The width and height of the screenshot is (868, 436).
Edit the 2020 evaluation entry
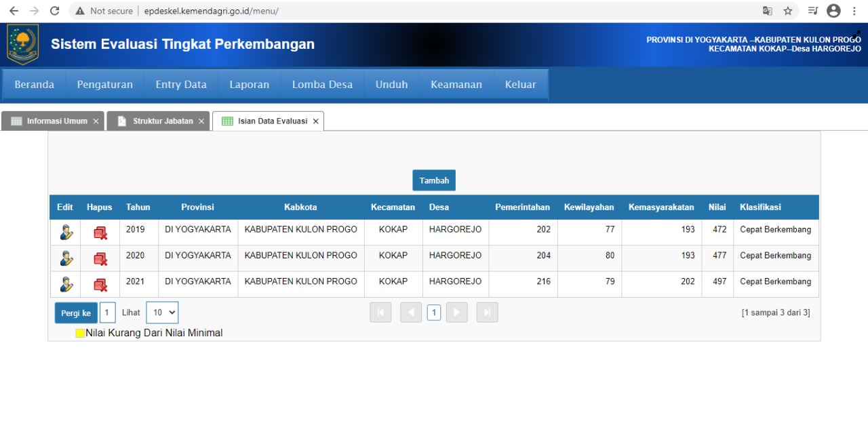[x=66, y=258]
